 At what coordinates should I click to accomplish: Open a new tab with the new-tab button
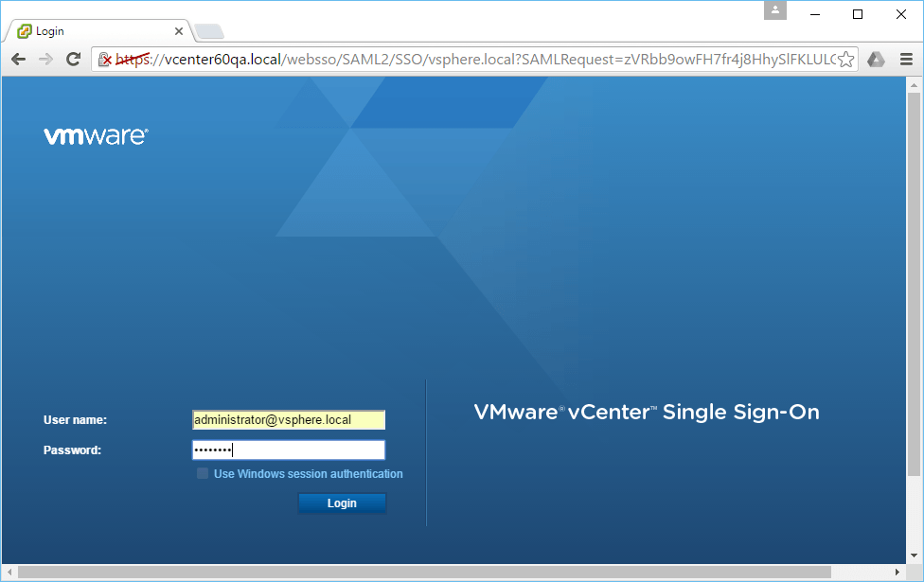click(209, 31)
